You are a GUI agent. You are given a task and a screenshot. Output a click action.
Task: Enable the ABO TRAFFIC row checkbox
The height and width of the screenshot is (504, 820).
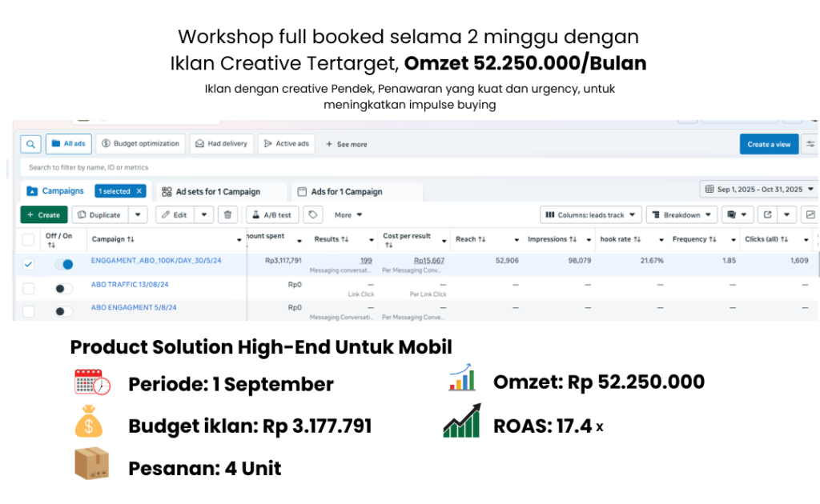[27, 289]
